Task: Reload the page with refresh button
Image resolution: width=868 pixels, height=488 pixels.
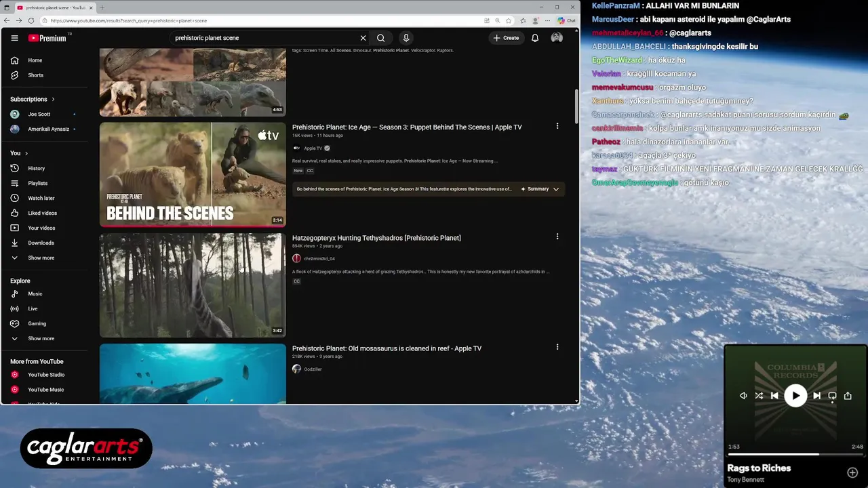Action: tap(31, 20)
